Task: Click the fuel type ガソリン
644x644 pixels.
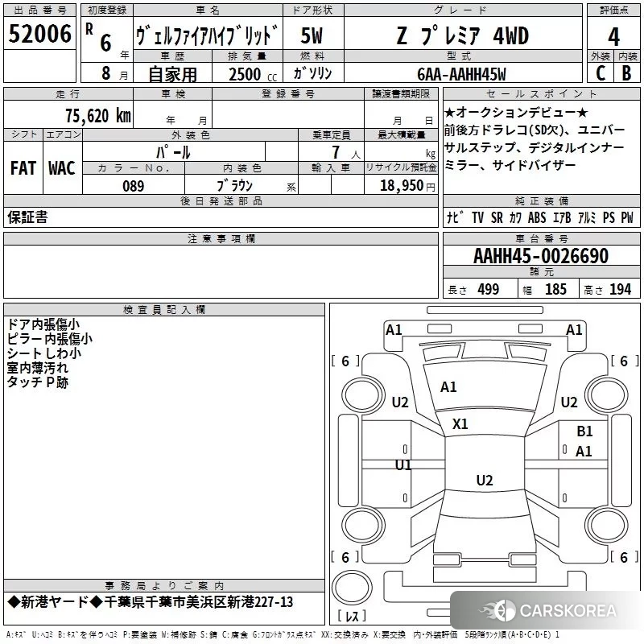Action: (312, 73)
